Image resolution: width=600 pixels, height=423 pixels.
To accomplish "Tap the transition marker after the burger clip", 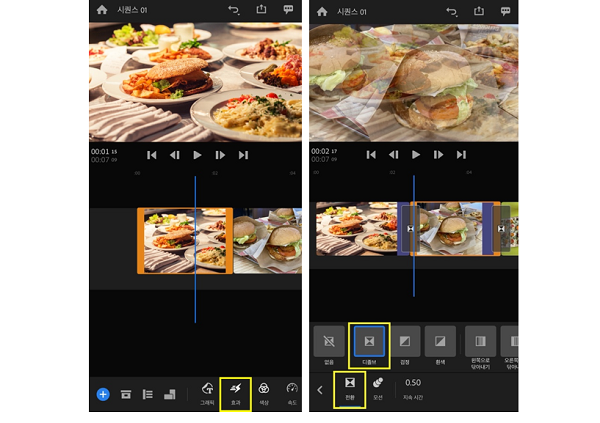I will (x=501, y=229).
